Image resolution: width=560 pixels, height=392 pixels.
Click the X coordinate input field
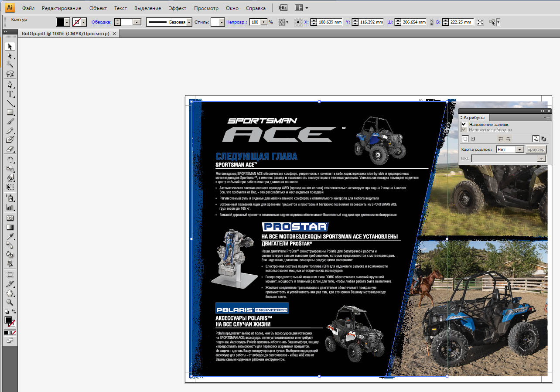(x=329, y=22)
